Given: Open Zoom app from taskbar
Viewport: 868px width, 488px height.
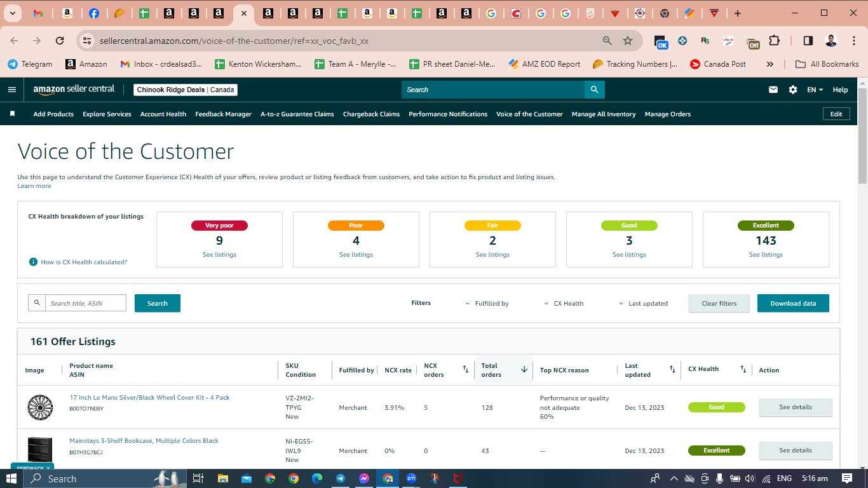Looking at the screenshot, I should pos(411,478).
